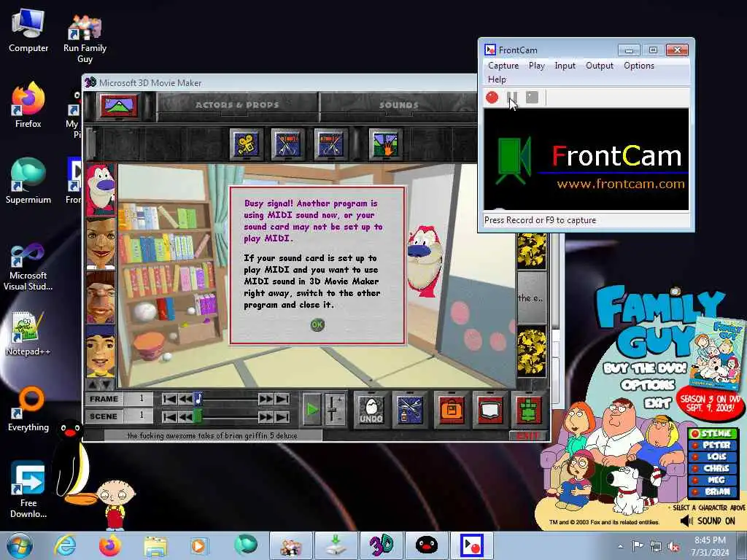Select Chris in the Family Guy widget
Image resolution: width=747 pixels, height=560 pixels.
click(713, 468)
